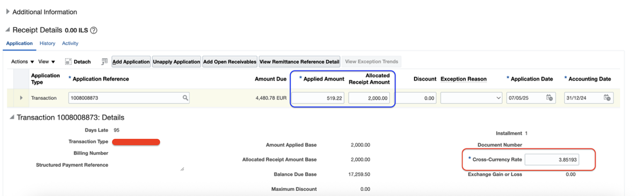Click the Add Open Receivables button
Screen dimensions: 644x196
(230, 62)
